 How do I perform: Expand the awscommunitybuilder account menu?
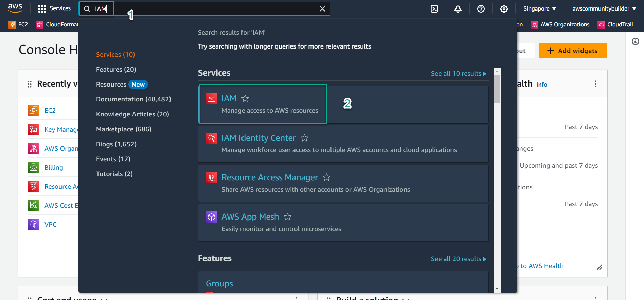[604, 9]
